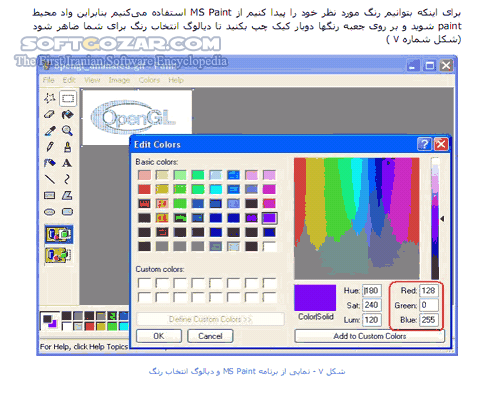Open the Image menu in Paint
This screenshot has height=400, width=500.
(x=119, y=80)
